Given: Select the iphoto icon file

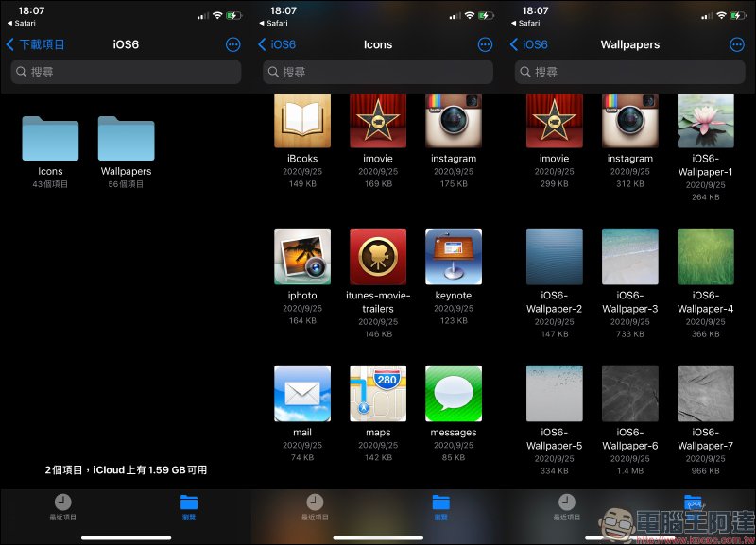Looking at the screenshot, I should (x=302, y=256).
